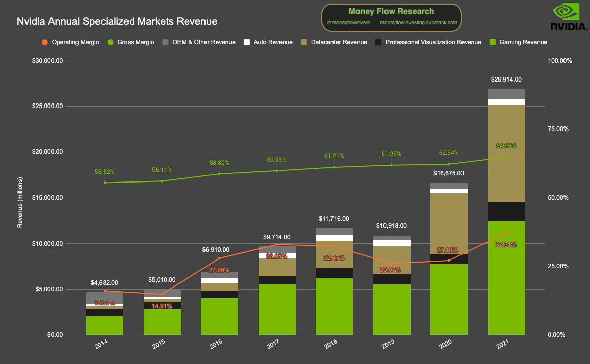The width and height of the screenshot is (590, 364).
Task: Click the $30,000.00 y-axis label
Action: click(47, 61)
